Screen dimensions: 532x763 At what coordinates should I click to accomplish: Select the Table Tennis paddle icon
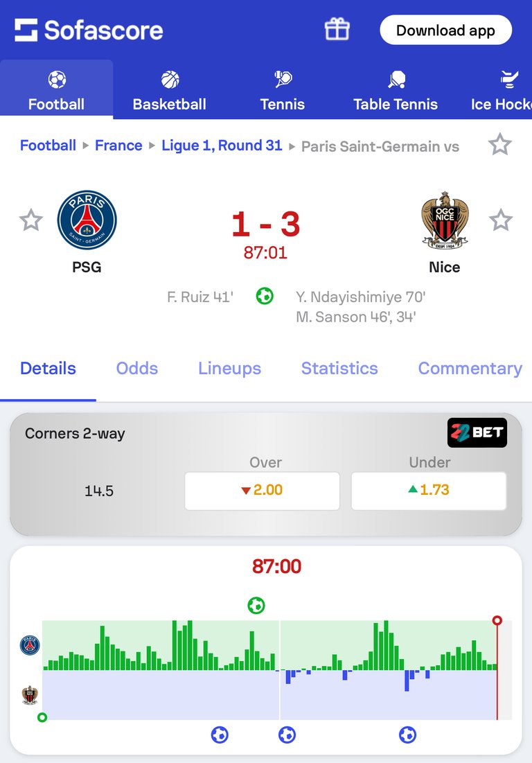(x=396, y=79)
